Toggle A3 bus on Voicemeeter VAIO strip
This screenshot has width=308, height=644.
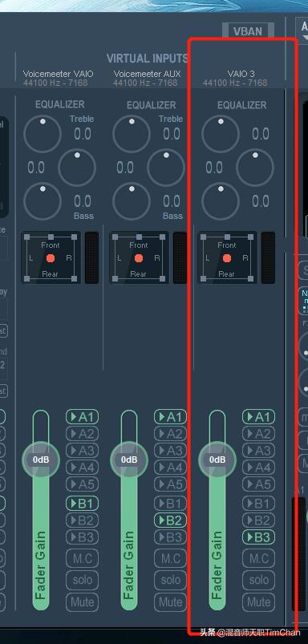click(x=82, y=451)
